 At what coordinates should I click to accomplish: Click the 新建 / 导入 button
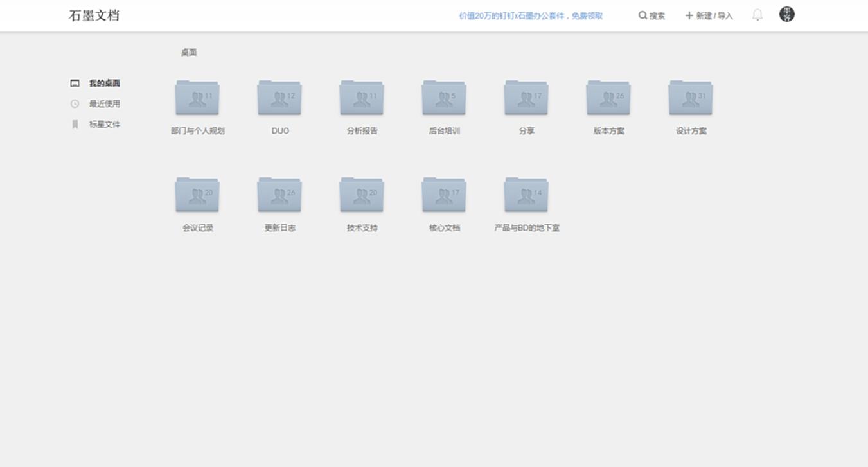(709, 15)
